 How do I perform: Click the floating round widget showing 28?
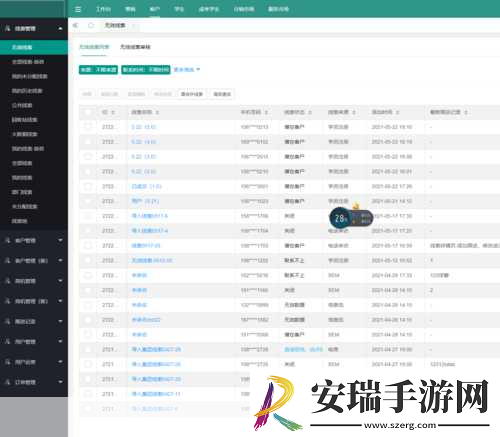pos(339,218)
